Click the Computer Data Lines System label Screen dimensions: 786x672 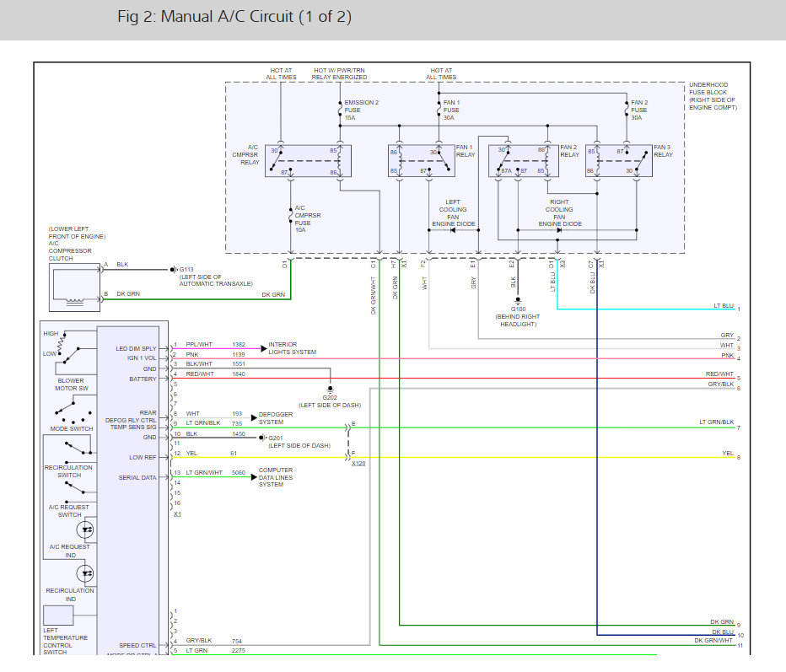click(277, 477)
